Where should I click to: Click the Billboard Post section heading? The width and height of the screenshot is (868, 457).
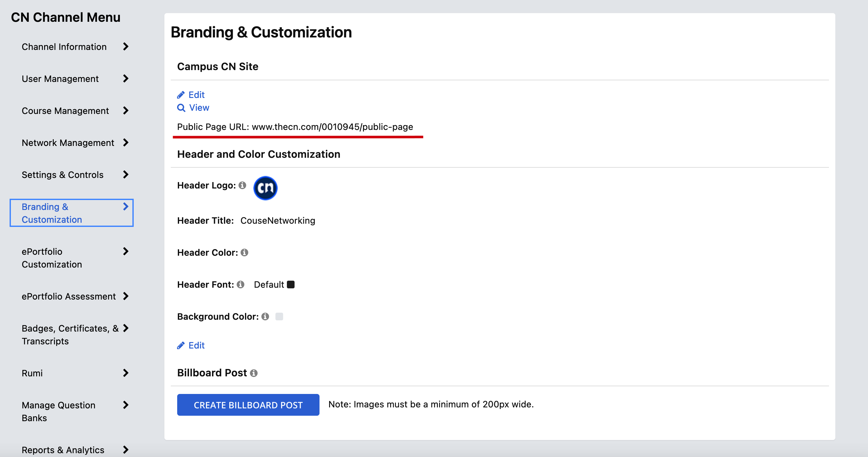(x=212, y=373)
